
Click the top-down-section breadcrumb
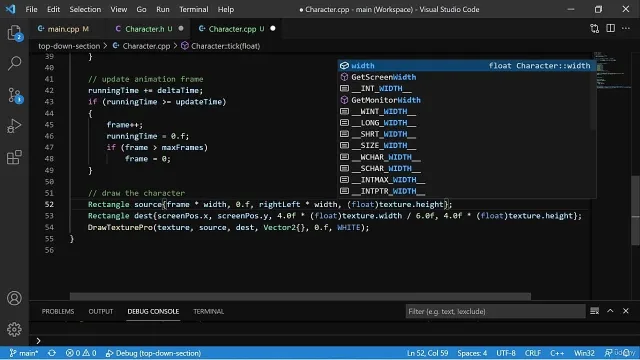(69, 46)
